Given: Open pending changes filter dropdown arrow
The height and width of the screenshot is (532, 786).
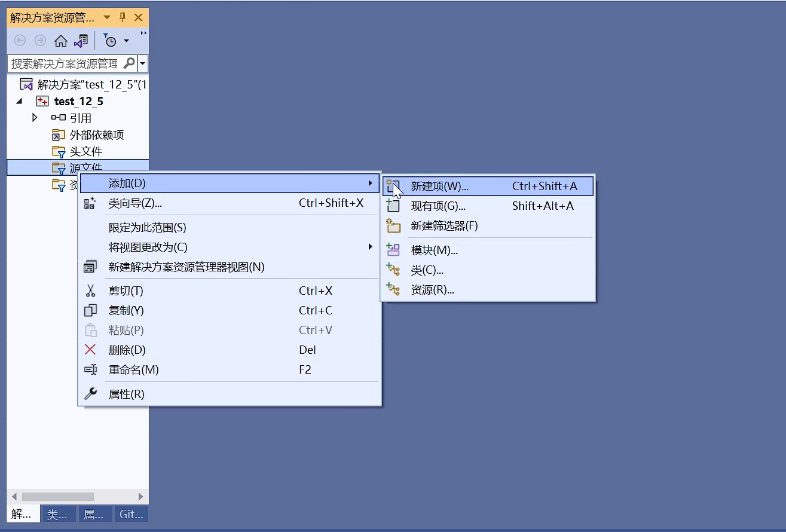Looking at the screenshot, I should (126, 41).
